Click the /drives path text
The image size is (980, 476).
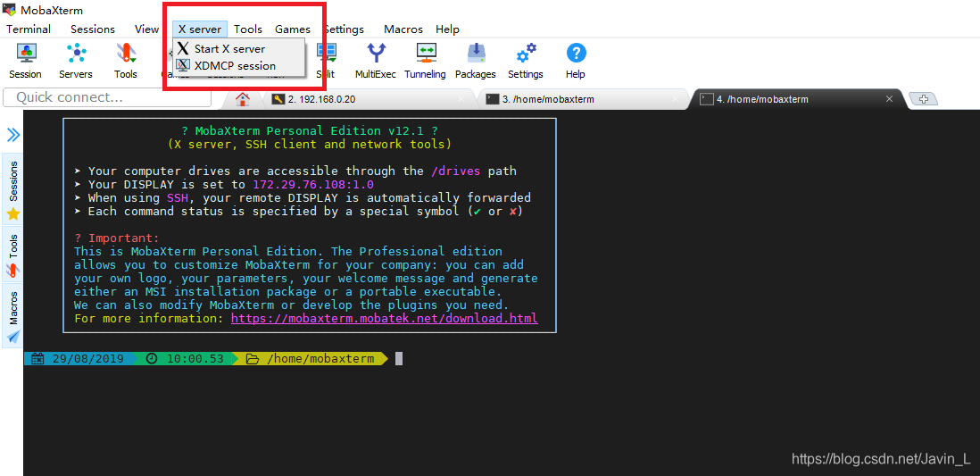coord(455,171)
